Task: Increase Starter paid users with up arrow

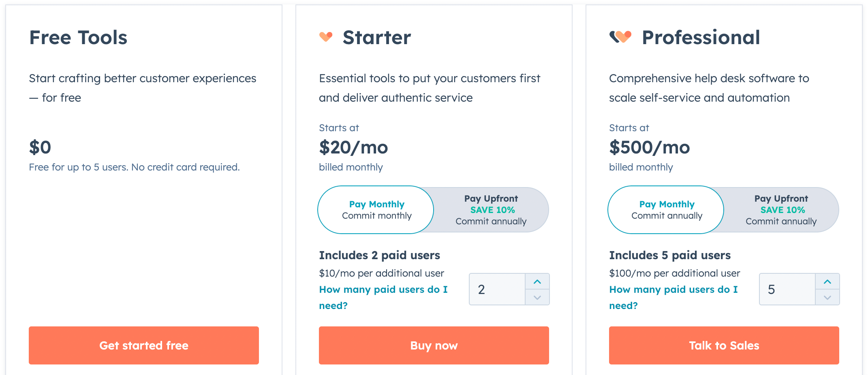Action: point(537,281)
